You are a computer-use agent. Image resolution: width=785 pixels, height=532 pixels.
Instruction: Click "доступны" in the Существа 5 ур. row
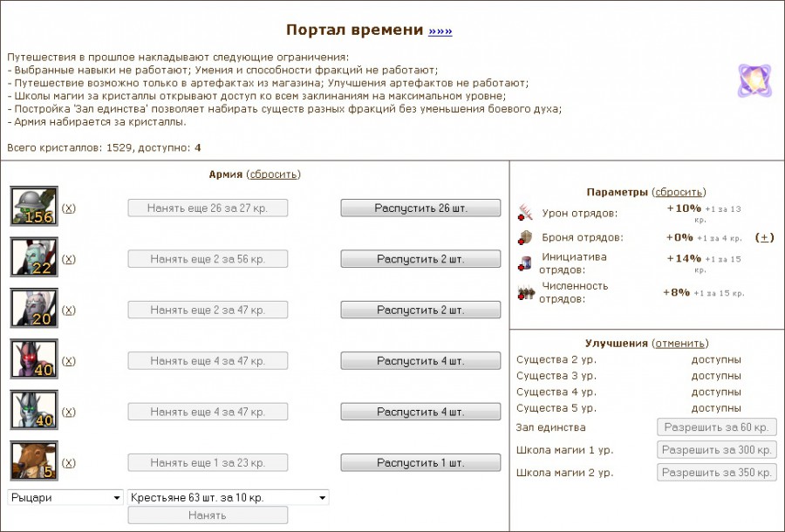716,408
